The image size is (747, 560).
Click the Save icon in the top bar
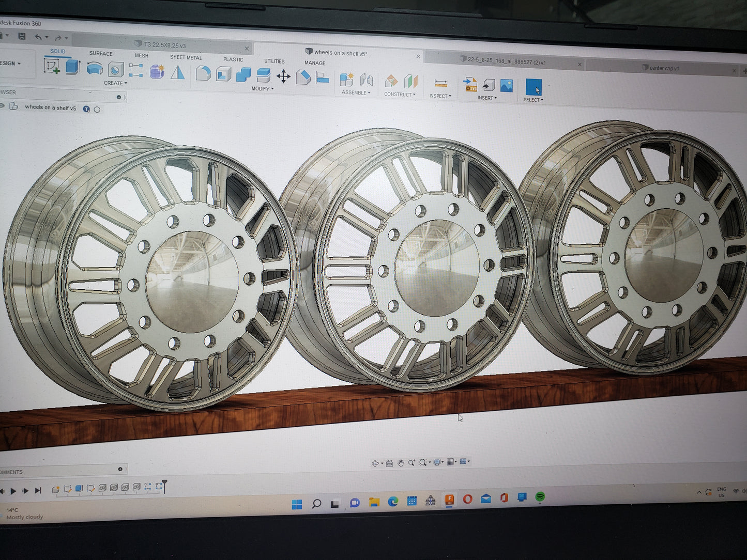tap(22, 36)
